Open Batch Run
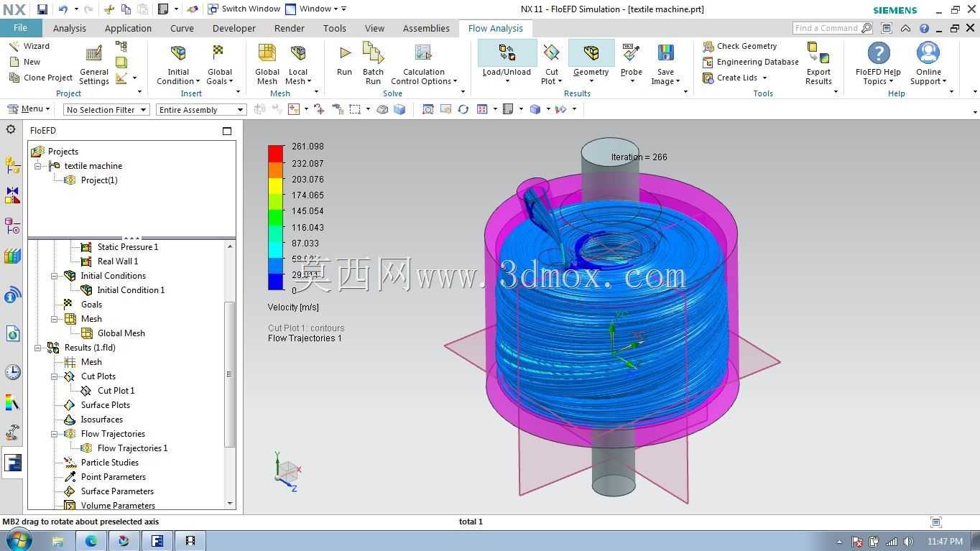Image resolution: width=980 pixels, height=551 pixels. coord(373,65)
